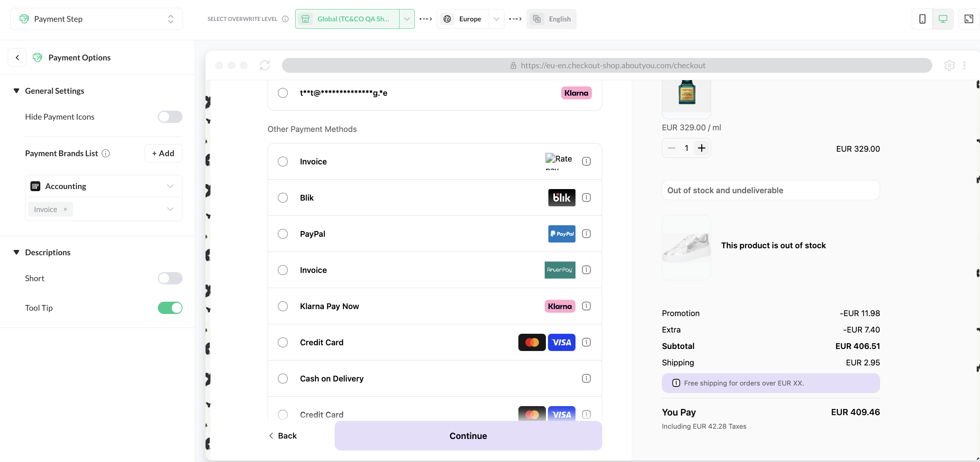Switch to mobile preview icon
Image resolution: width=980 pixels, height=462 pixels.
(922, 19)
